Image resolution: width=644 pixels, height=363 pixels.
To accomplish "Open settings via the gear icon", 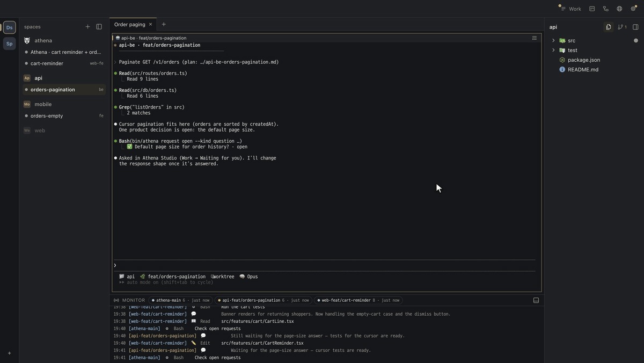I will 633,9.
